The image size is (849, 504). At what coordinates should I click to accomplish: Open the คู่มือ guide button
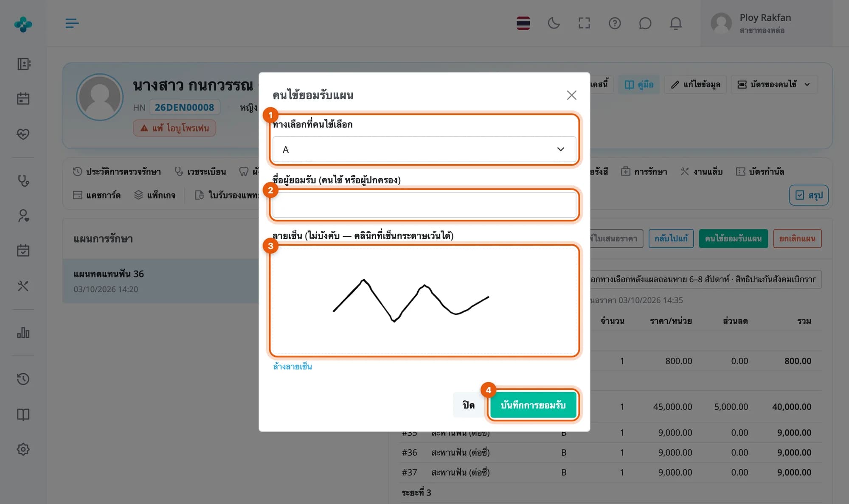pyautogui.click(x=639, y=84)
